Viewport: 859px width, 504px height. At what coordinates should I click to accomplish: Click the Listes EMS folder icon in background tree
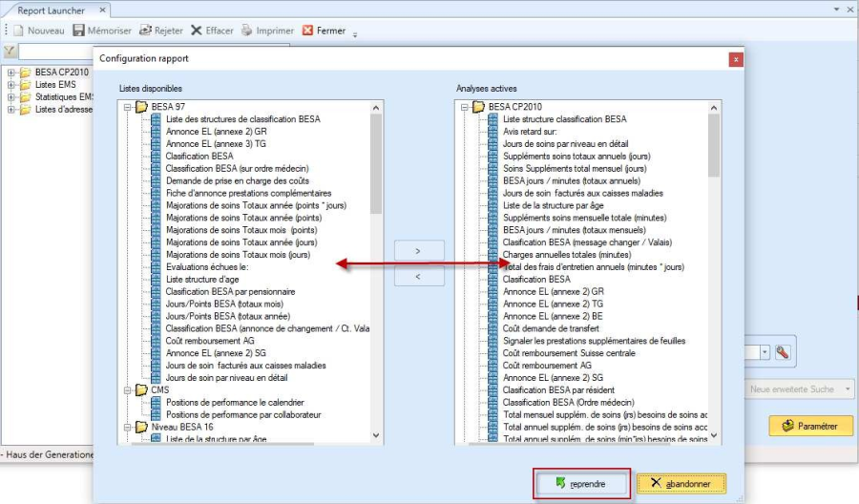coord(26,84)
